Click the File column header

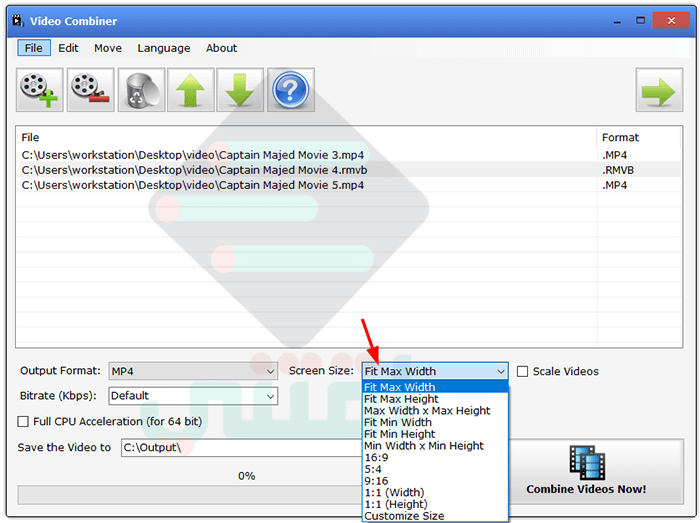tap(306, 137)
